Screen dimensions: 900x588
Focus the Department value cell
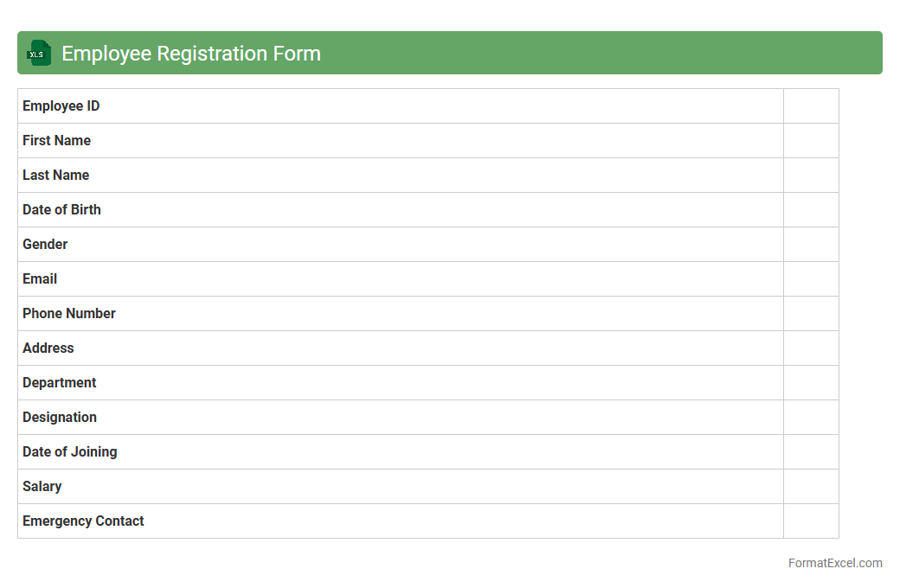point(811,383)
